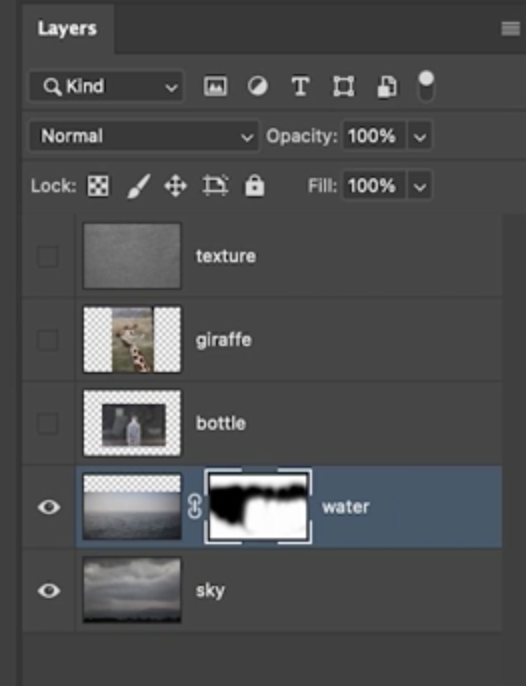Open the Normal blend mode dropdown

point(144,136)
